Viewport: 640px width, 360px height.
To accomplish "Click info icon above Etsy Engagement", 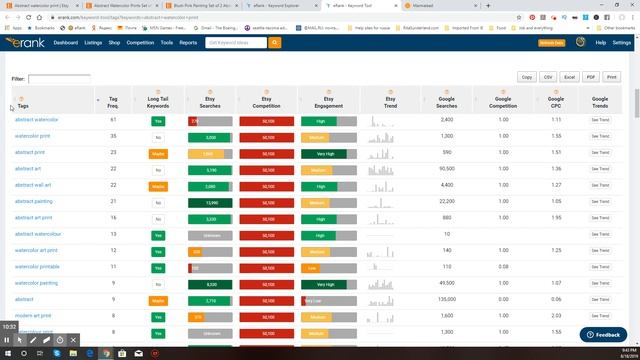I will click(329, 92).
